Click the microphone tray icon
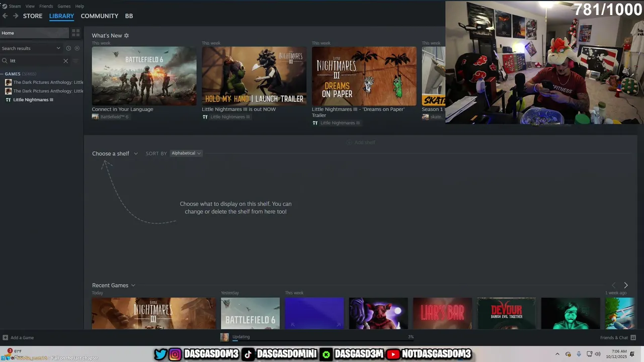Screen dimensions: 644x362 [579, 354]
